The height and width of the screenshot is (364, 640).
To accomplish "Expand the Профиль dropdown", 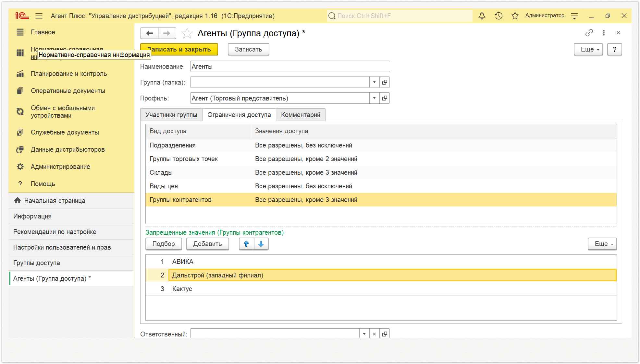I will [x=374, y=98].
